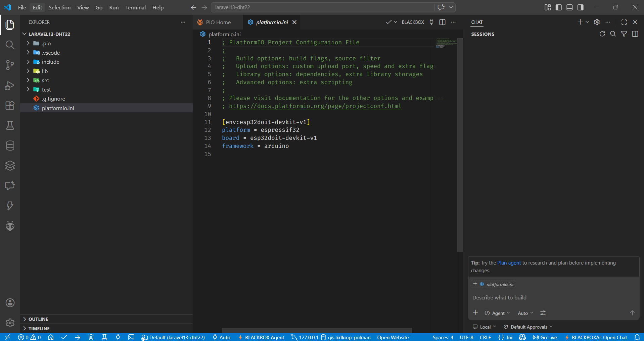644x341 pixels.
Task: Click BLACKBOX button in editor toolbar
Action: tap(413, 22)
